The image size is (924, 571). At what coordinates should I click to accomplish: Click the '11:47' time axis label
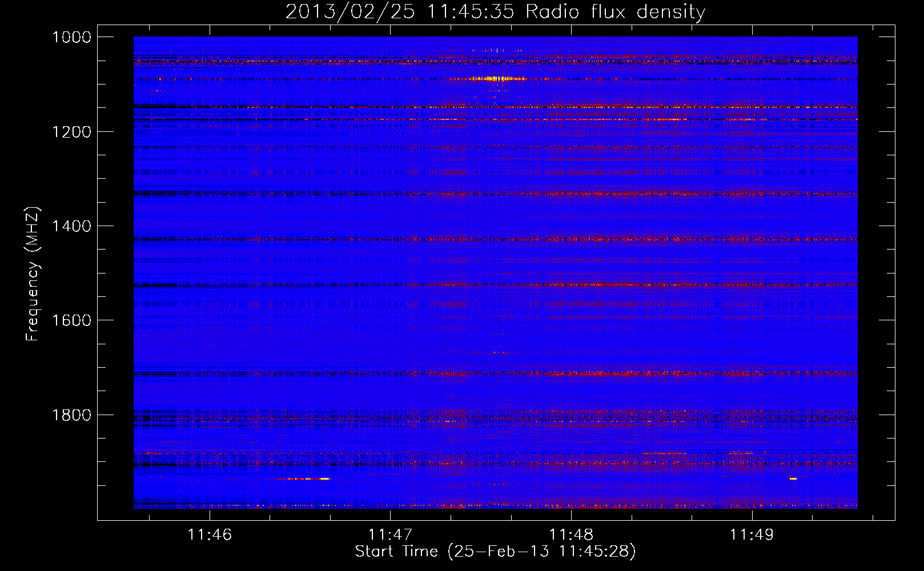click(x=390, y=534)
